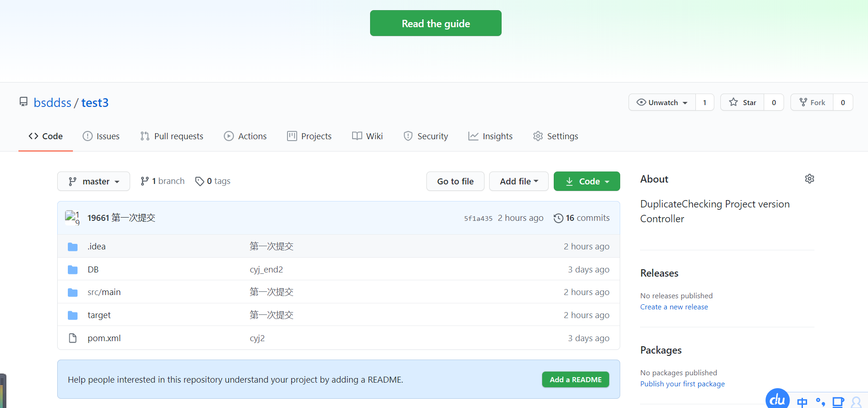Open the target row's '第一次提交' commit message
This screenshot has height=408, width=868.
point(272,315)
